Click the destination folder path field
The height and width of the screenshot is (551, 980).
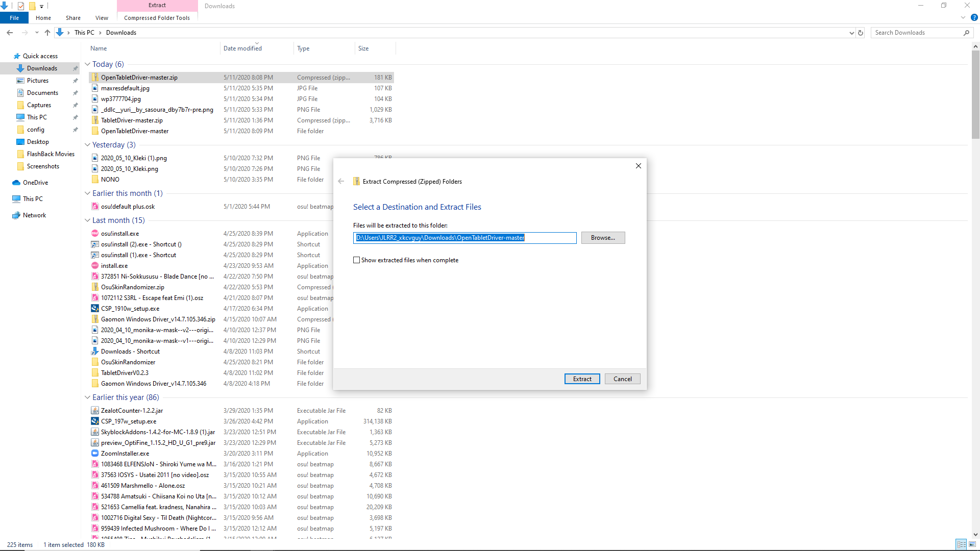pos(464,238)
